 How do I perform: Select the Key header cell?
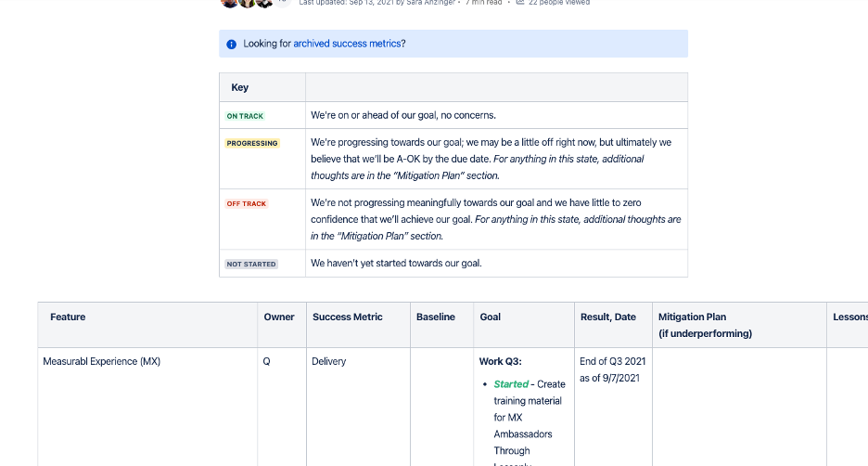pyautogui.click(x=262, y=87)
